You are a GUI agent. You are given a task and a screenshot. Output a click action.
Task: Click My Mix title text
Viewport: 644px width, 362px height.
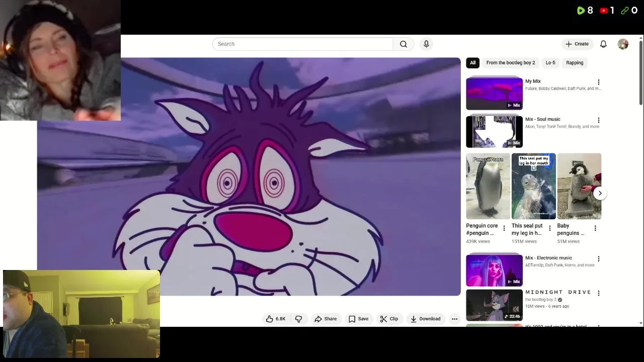(533, 81)
